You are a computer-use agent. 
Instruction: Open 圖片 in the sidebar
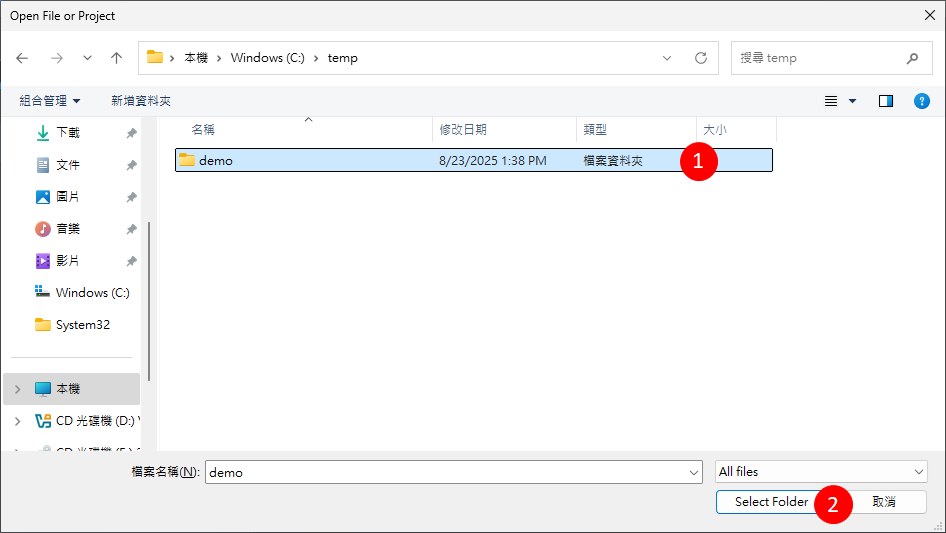(68, 197)
